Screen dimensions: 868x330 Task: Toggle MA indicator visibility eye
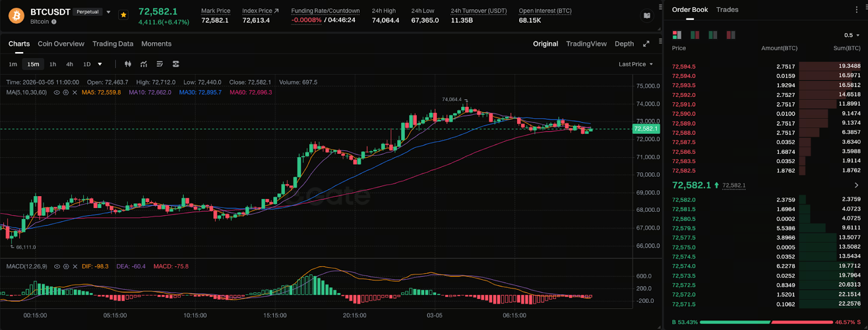(56, 93)
